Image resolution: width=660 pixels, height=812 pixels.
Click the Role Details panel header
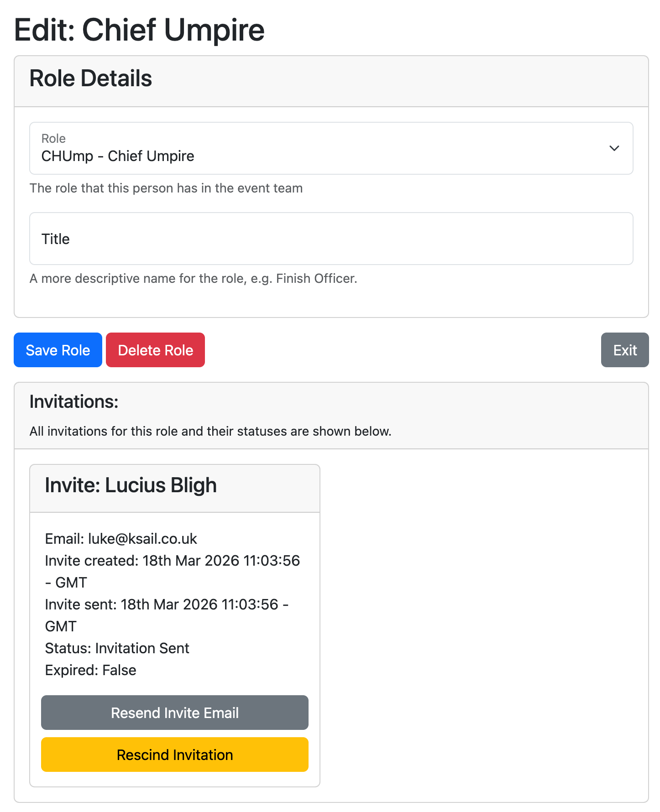click(90, 78)
